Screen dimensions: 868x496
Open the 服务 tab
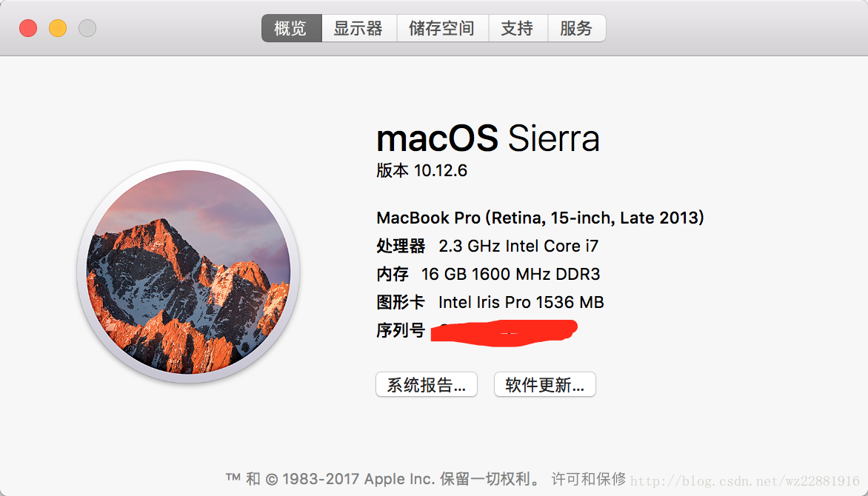(576, 28)
